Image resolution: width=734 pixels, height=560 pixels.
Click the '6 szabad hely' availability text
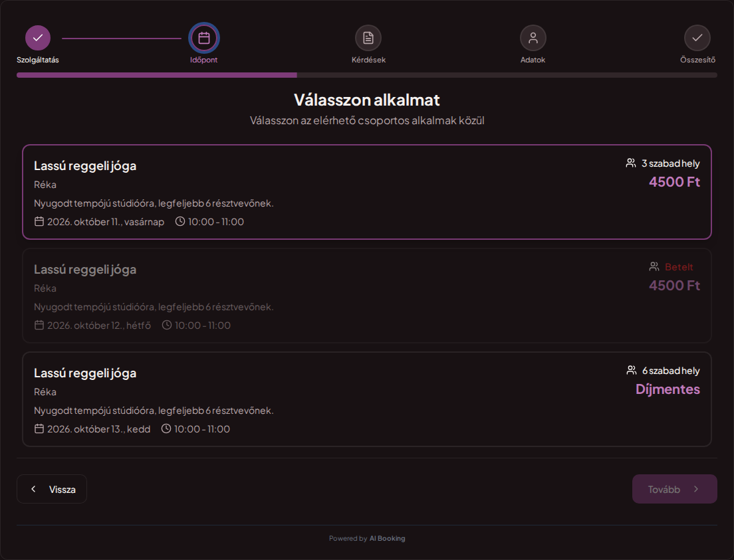click(671, 371)
